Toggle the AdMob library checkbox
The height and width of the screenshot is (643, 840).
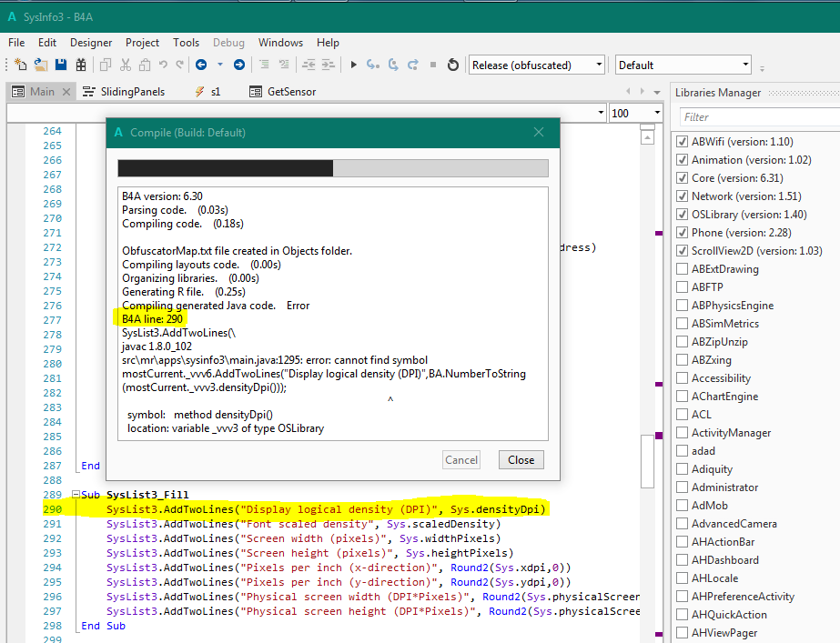pos(682,506)
